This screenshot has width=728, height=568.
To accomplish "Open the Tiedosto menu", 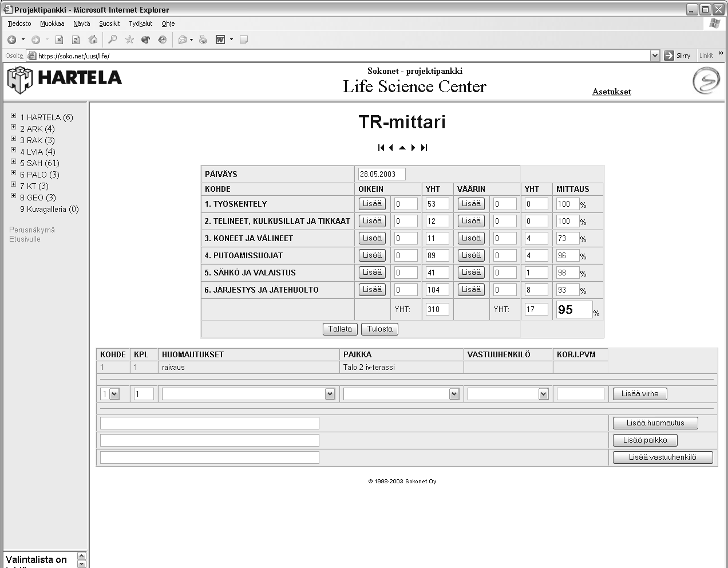I will pos(19,23).
